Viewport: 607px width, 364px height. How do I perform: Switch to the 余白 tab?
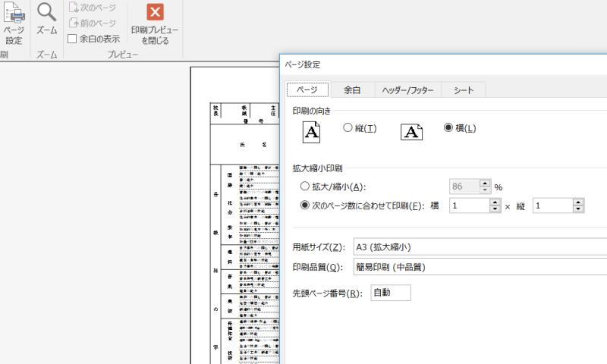[x=352, y=90]
